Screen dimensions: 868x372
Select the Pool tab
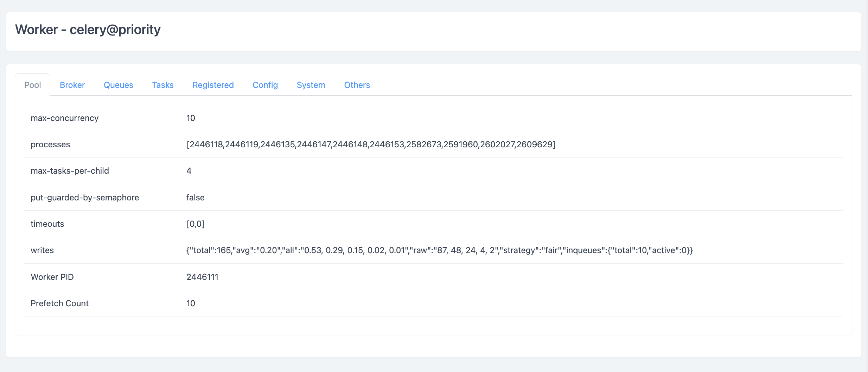pyautogui.click(x=32, y=85)
